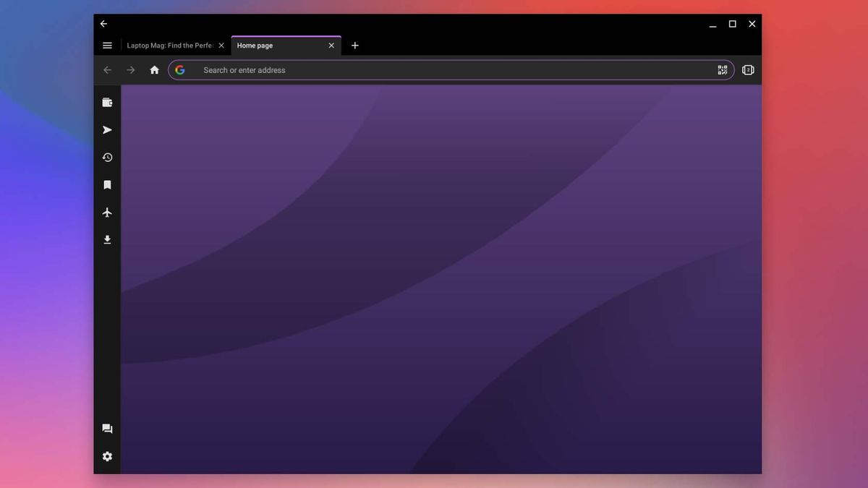Viewport: 868px width, 488px height.
Task: Open the hamburger menu
Action: point(107,45)
